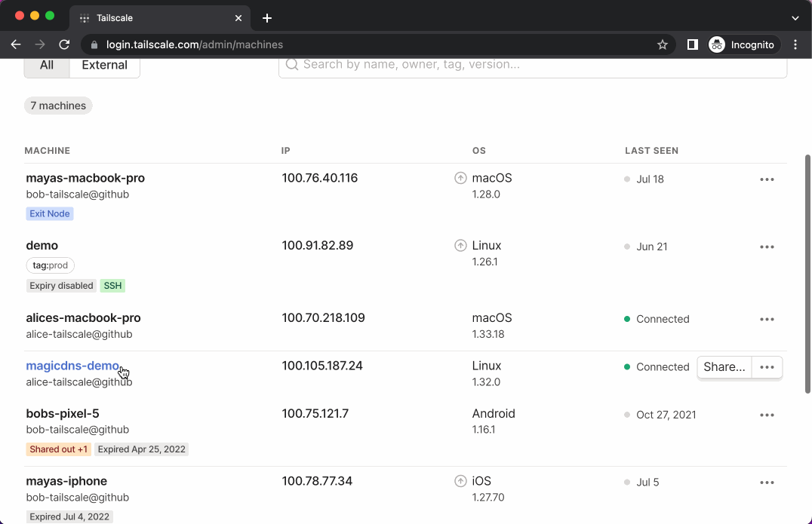Open options menu for mayas-iphone
Image resolution: width=812 pixels, height=524 pixels.
767,483
